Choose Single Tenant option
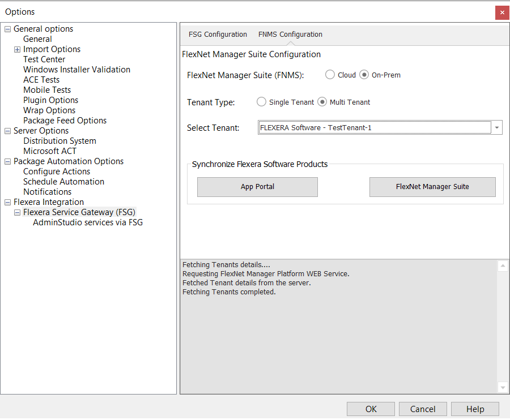Image resolution: width=510 pixels, height=420 pixels. pos(261,102)
